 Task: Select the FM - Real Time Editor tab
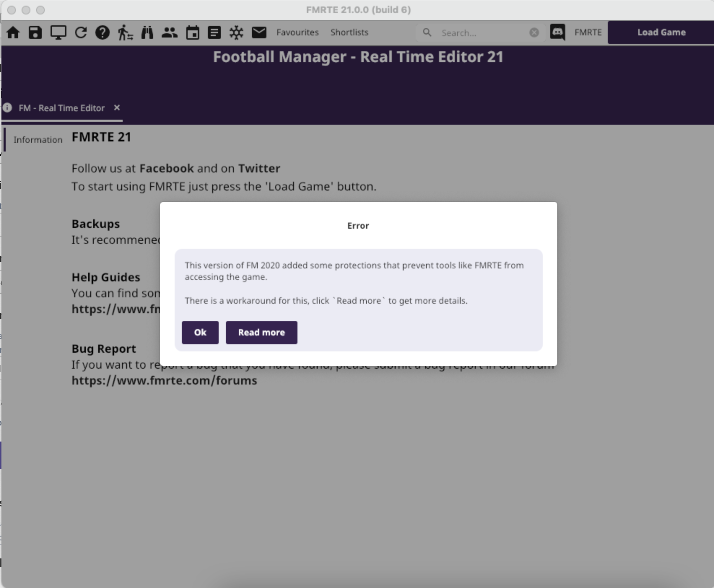pos(62,108)
